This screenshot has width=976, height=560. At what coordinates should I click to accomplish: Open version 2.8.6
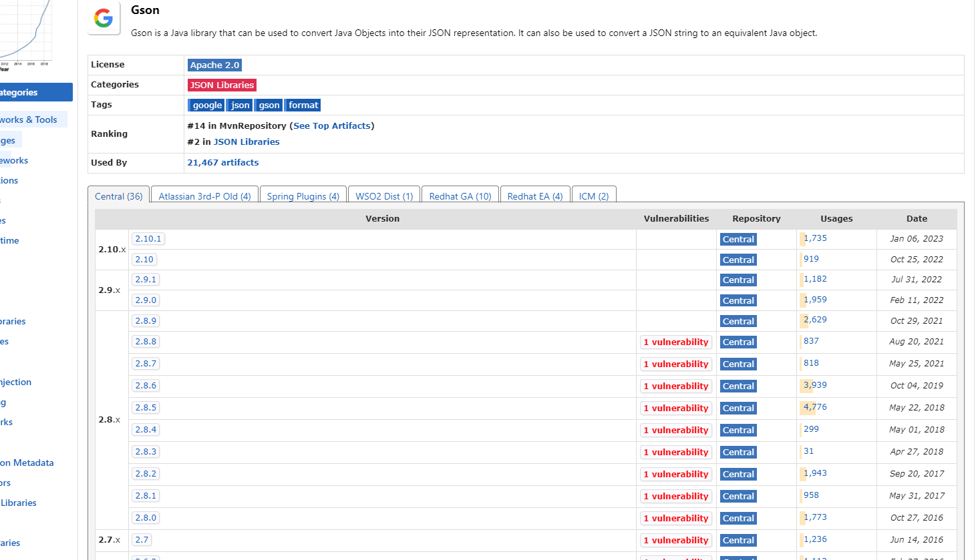coord(146,386)
